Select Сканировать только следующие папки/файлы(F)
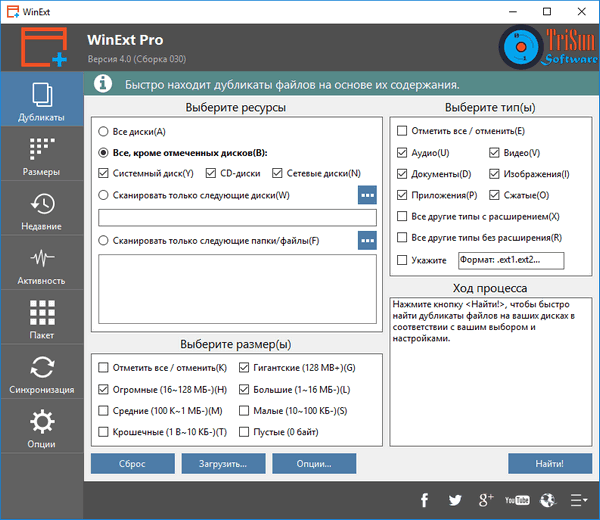Viewport: 600px width, 520px height. click(x=209, y=241)
